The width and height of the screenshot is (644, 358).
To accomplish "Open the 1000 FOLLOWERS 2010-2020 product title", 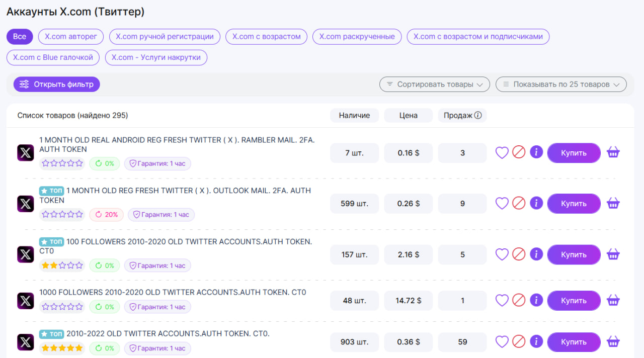I will point(173,292).
